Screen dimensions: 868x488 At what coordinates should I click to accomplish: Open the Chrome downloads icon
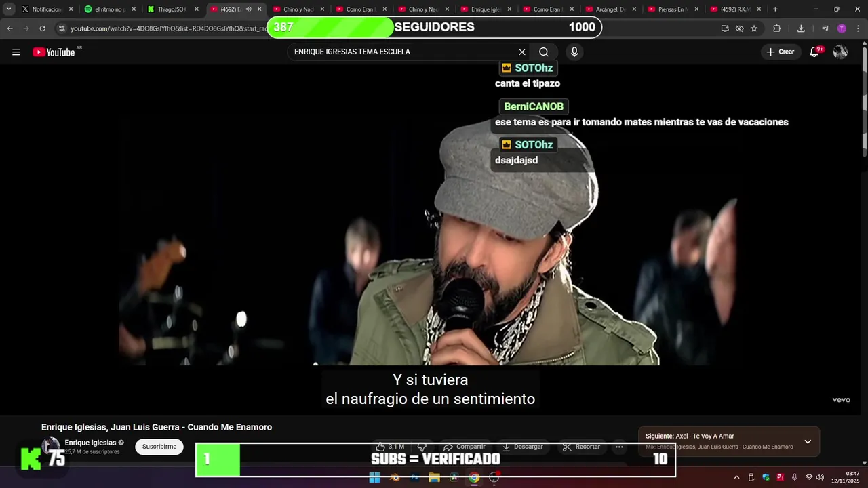[x=801, y=28]
